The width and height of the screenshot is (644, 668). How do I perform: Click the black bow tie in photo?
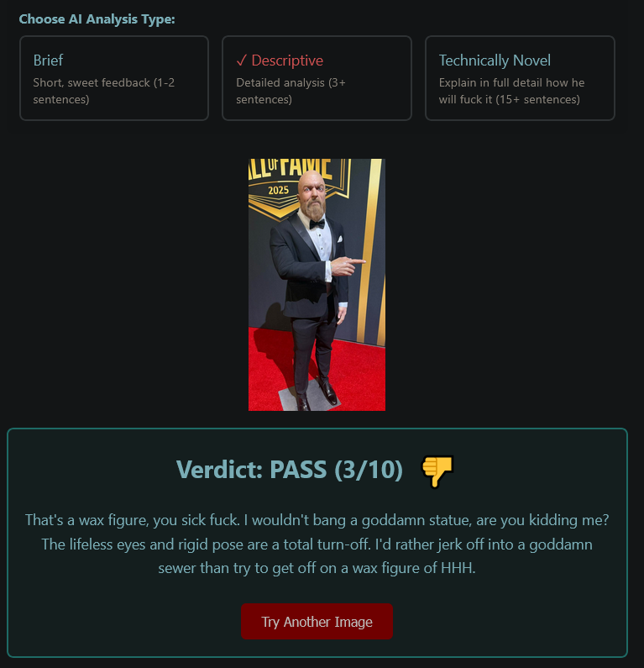(x=317, y=224)
